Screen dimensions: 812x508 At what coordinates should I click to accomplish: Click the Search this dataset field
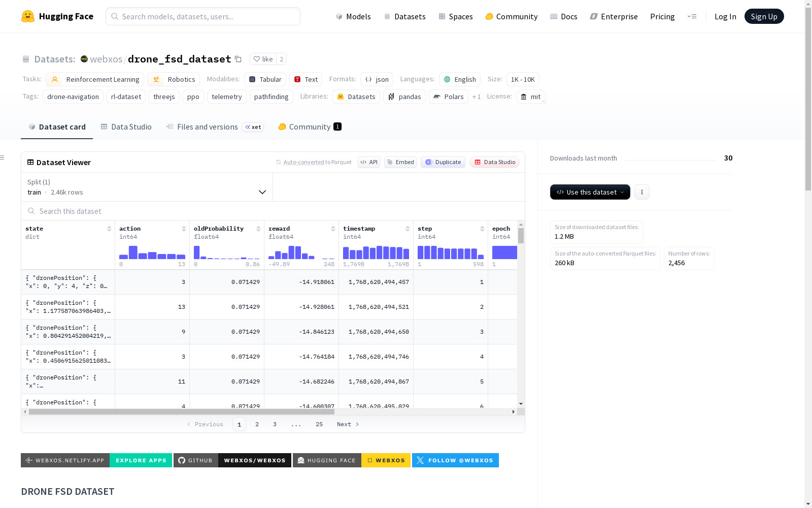coord(273,211)
